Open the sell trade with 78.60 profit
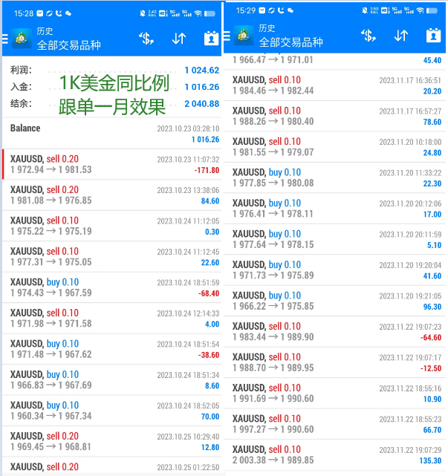The height and width of the screenshot is (476, 448). [335, 117]
